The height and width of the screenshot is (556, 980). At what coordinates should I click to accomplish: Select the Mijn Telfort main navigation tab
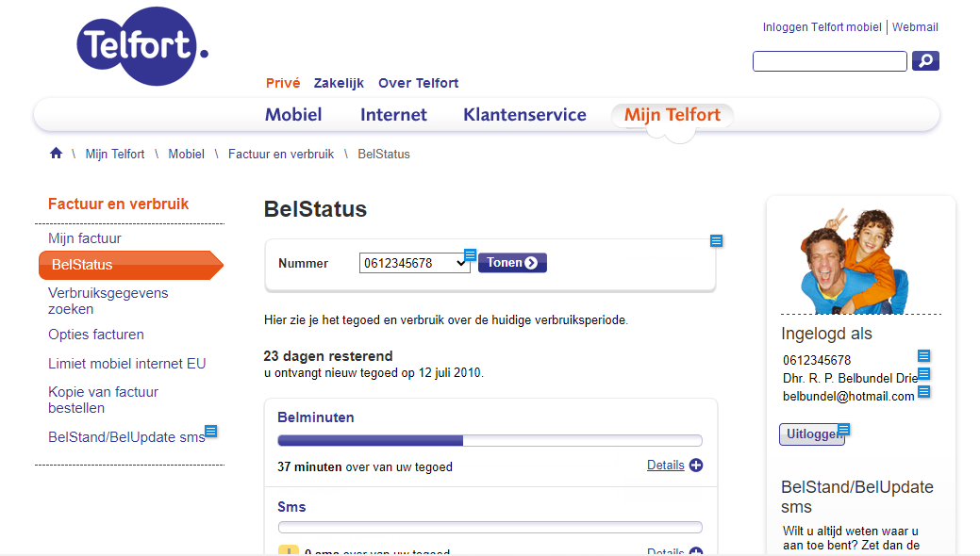pyautogui.click(x=673, y=115)
